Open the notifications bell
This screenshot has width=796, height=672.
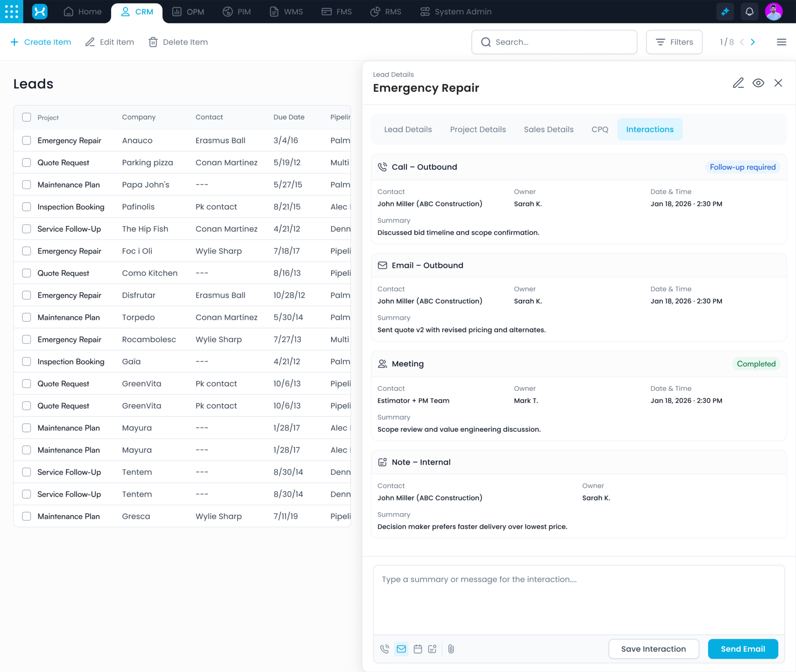point(749,12)
